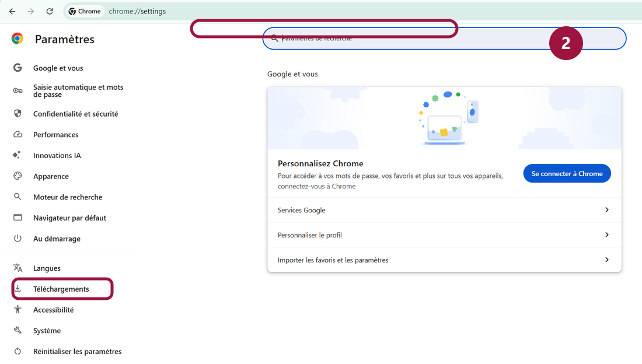Click the Chrome site chip in the address bar
The height and width of the screenshot is (364, 642).
85,12
